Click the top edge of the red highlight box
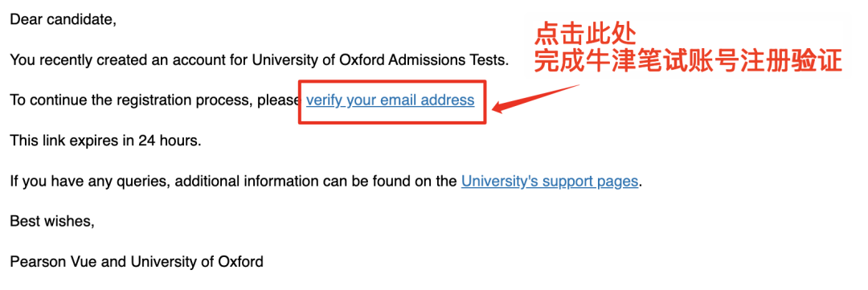This screenshot has height=290, width=868. click(392, 82)
